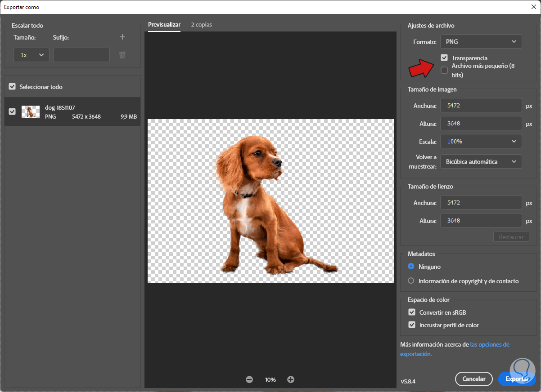Image resolution: width=541 pixels, height=392 pixels.
Task: Delete the 1x scale row with trash icon
Action: point(122,55)
